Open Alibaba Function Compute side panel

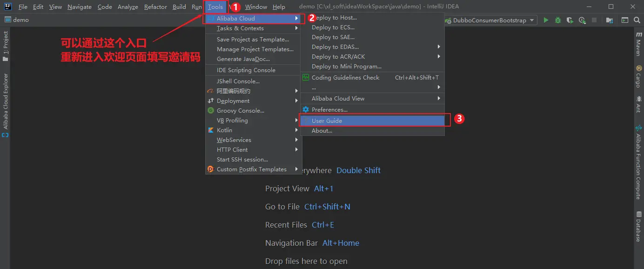638,162
